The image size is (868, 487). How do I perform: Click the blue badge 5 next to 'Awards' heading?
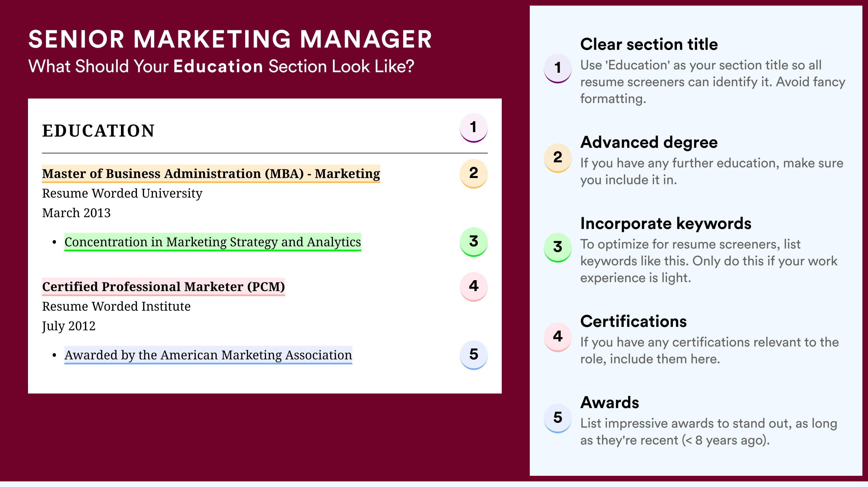click(x=558, y=418)
